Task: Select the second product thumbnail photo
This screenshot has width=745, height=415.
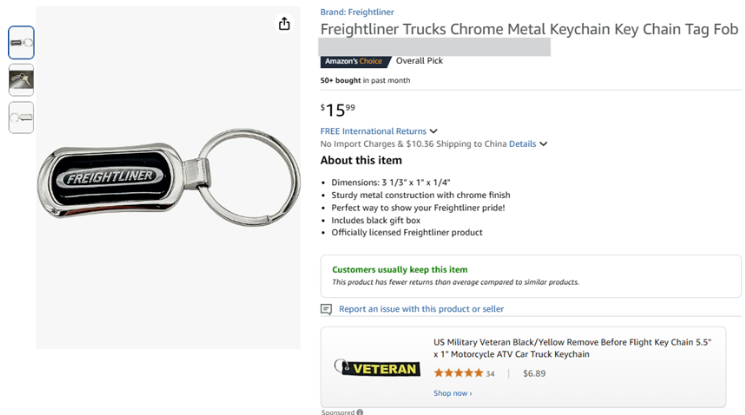Action: tap(21, 80)
